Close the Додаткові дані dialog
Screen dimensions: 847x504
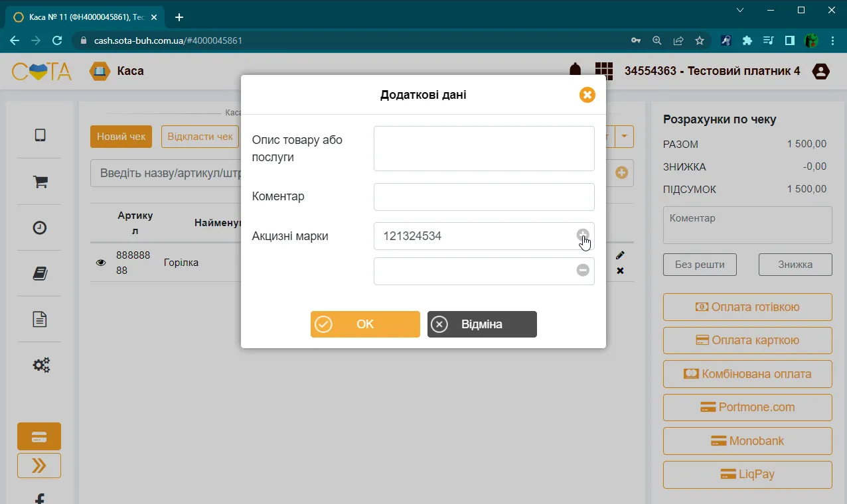pyautogui.click(x=587, y=95)
